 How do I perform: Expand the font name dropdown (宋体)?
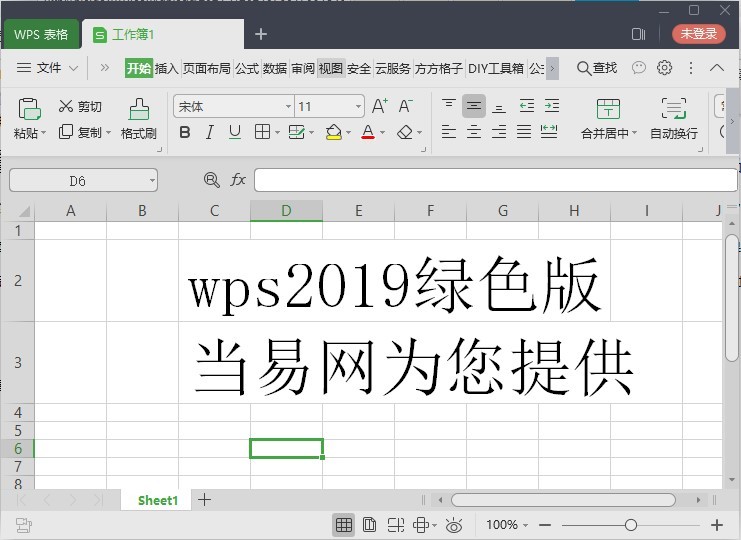pos(288,106)
